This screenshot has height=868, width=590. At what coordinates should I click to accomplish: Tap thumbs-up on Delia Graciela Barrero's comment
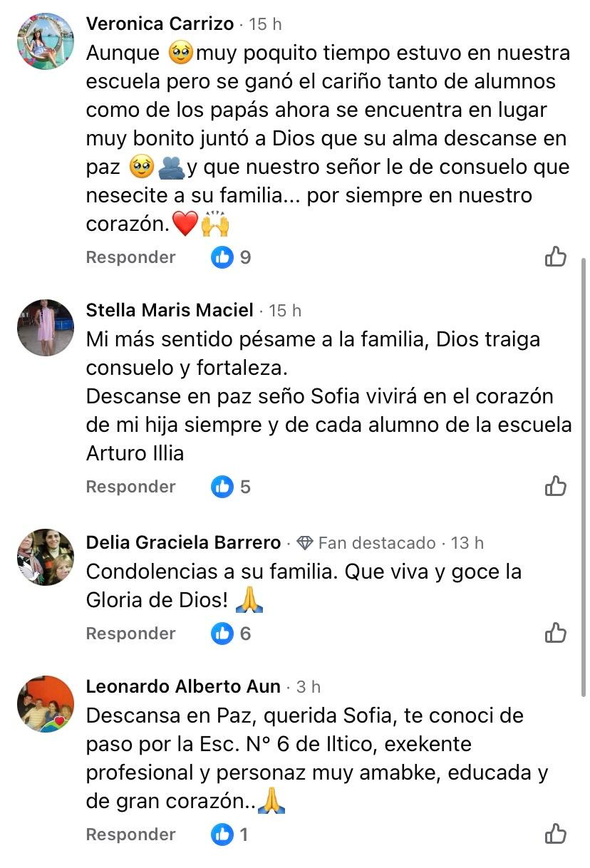tap(555, 634)
